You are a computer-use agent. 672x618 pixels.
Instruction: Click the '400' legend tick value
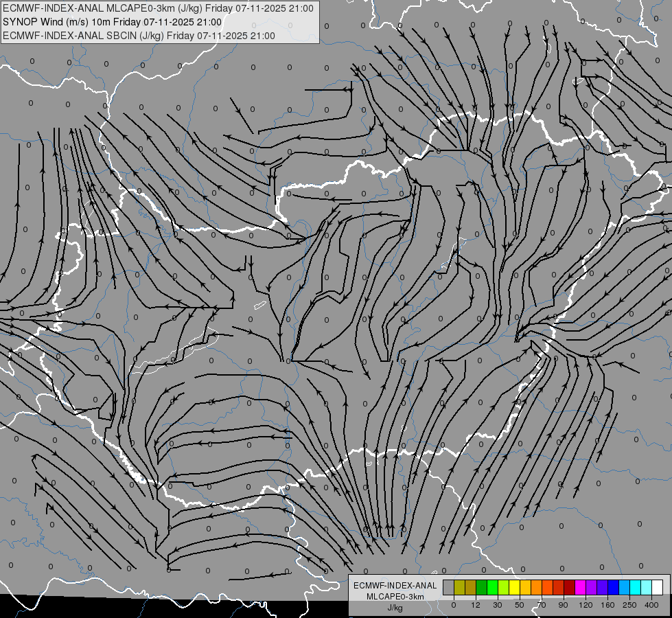pos(651,605)
